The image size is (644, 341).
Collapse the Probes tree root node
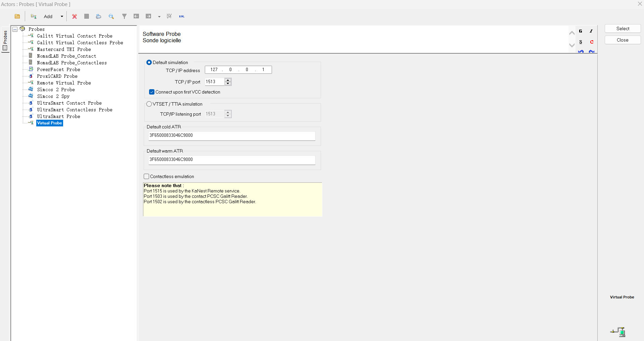pyautogui.click(x=15, y=29)
